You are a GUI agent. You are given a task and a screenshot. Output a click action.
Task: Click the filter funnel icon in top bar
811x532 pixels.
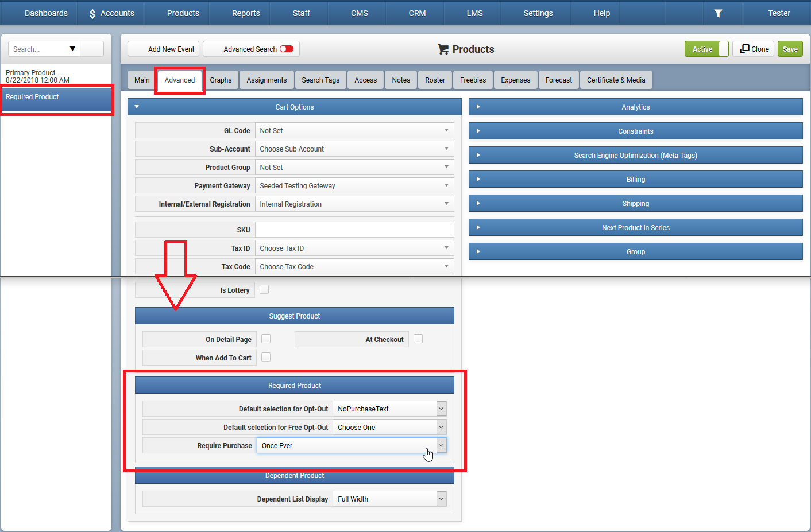pyautogui.click(x=718, y=13)
